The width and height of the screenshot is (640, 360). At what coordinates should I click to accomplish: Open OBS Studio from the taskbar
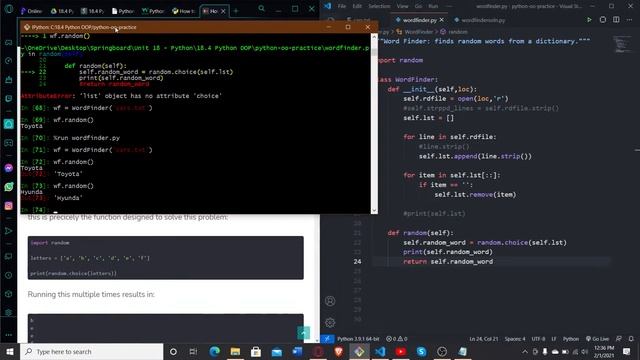[x=442, y=351]
